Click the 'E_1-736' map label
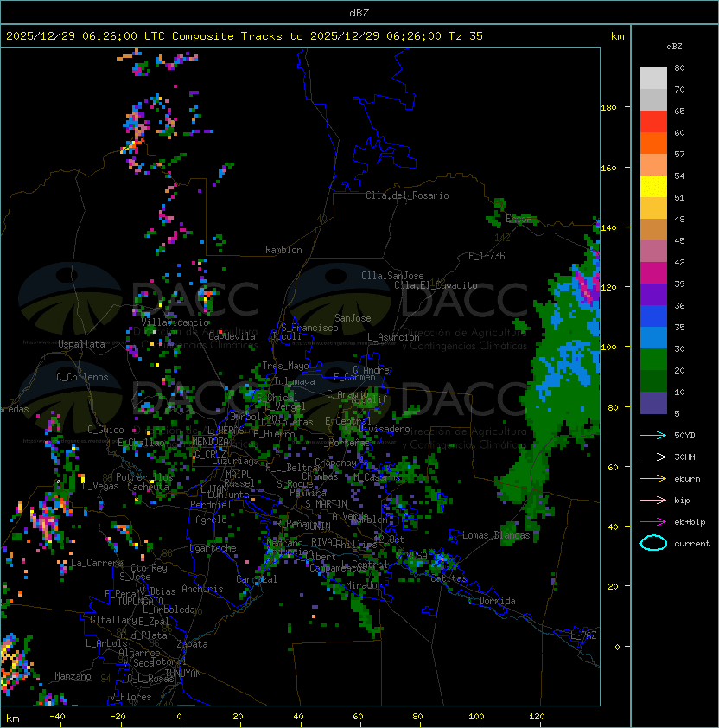This screenshot has height=728, width=719. pos(487,256)
